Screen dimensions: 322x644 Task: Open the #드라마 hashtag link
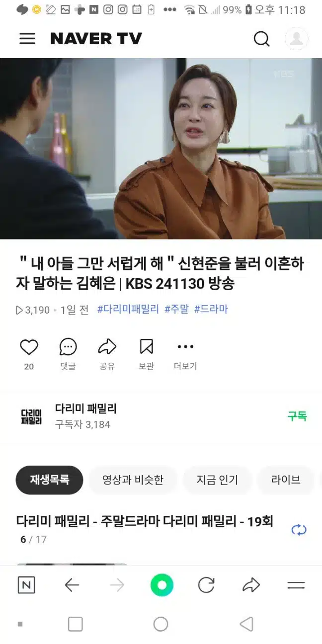point(211,309)
